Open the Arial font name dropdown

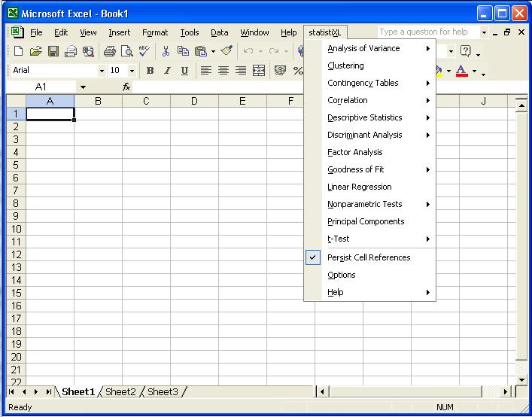[102, 71]
